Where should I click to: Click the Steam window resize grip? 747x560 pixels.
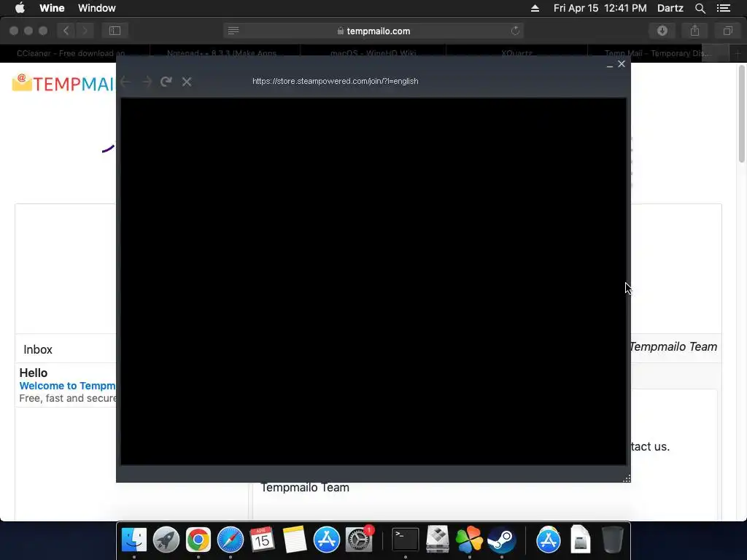(x=627, y=478)
